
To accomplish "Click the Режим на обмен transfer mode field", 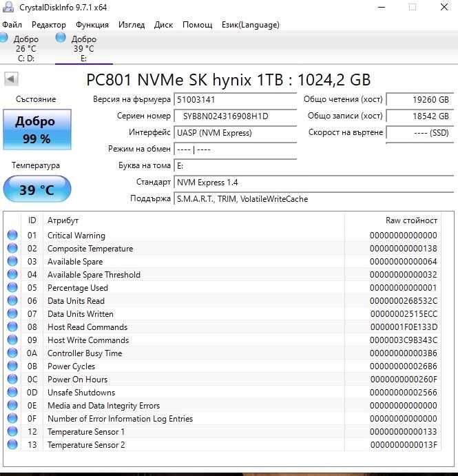I will pyautogui.click(x=236, y=149).
